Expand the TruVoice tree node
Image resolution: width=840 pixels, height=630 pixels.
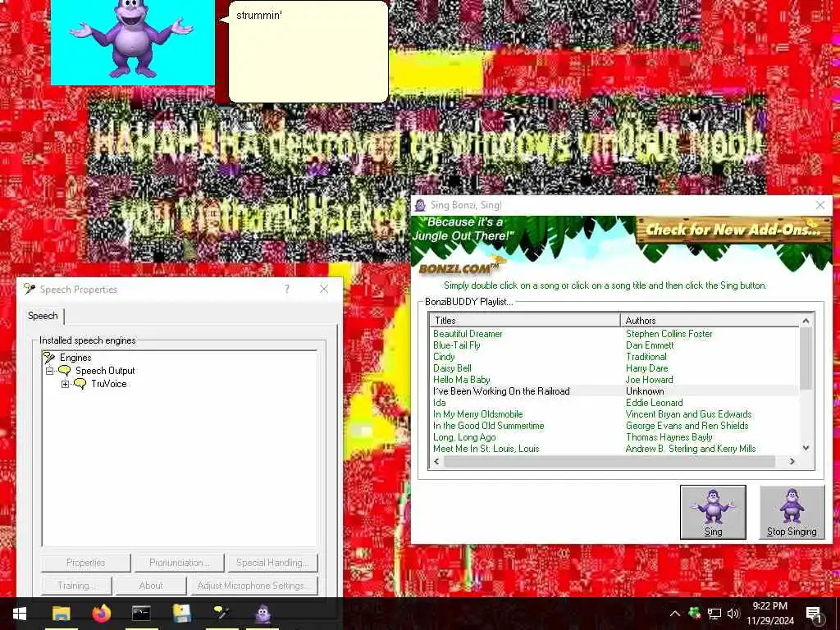[x=66, y=384]
